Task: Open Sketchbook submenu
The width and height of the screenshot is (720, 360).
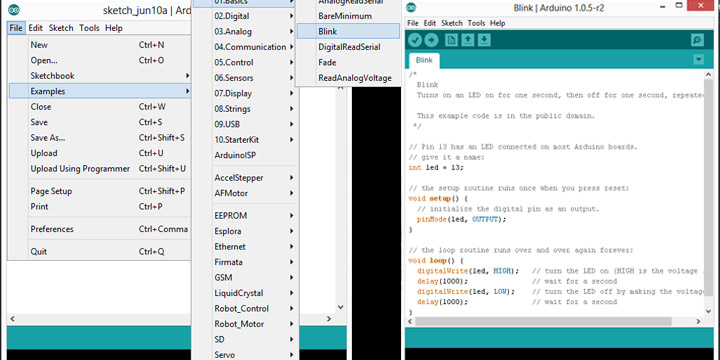Action: click(x=100, y=76)
